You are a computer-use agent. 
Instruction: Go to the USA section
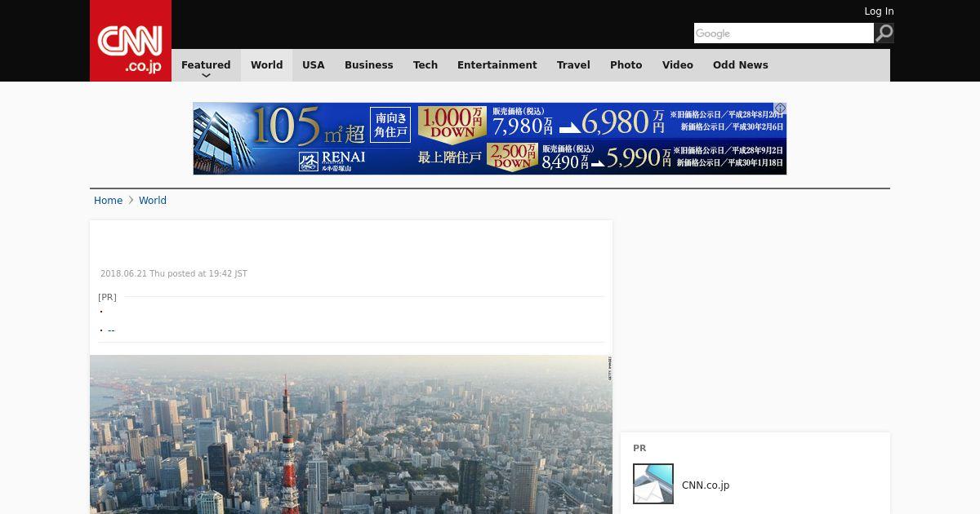coord(314,65)
